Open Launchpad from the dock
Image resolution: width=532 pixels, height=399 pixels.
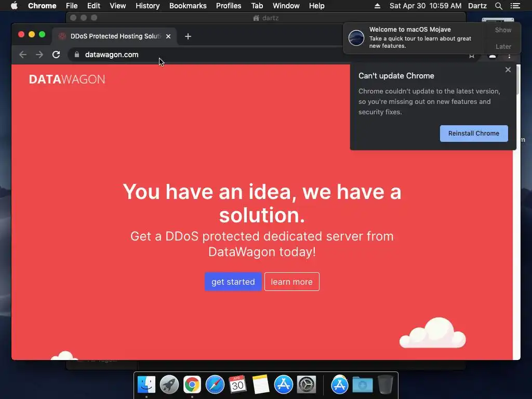coord(169,385)
